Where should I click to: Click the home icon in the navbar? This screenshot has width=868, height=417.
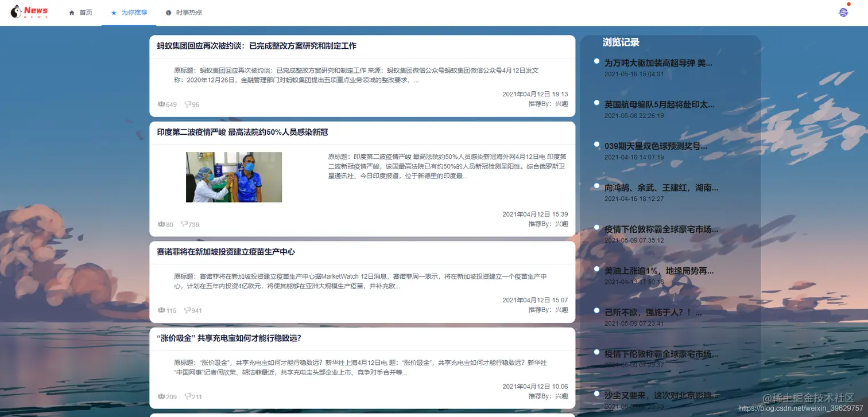point(71,11)
